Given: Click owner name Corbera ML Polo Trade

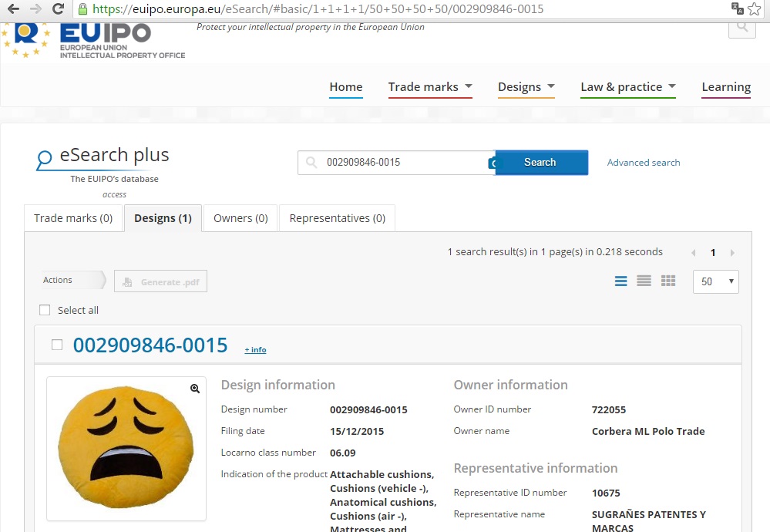Looking at the screenshot, I should click(648, 431).
